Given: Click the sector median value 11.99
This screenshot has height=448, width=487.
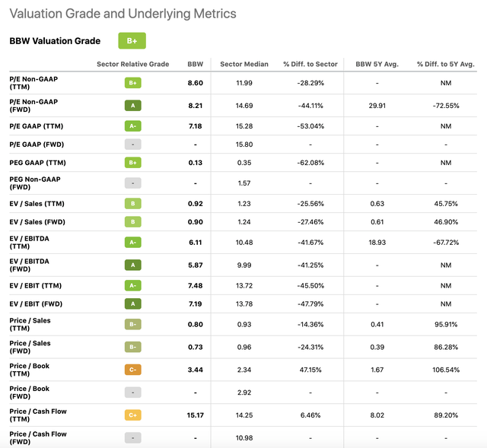Looking at the screenshot, I should pyautogui.click(x=244, y=83).
